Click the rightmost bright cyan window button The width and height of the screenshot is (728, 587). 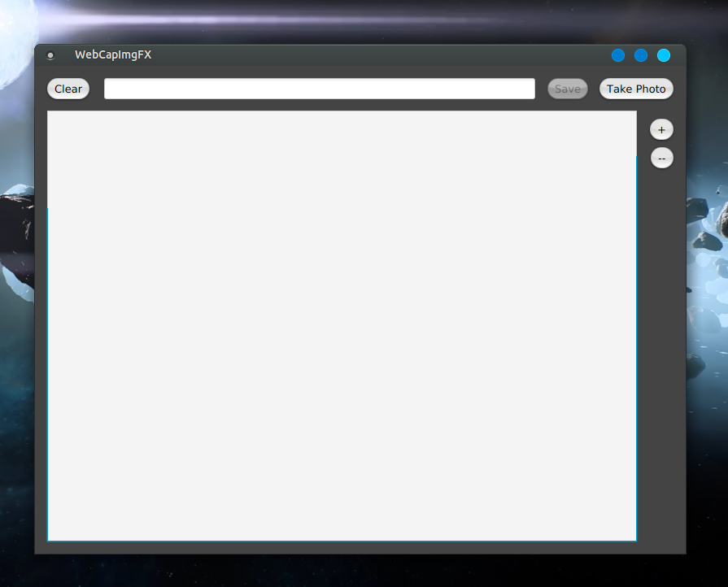pyautogui.click(x=664, y=55)
